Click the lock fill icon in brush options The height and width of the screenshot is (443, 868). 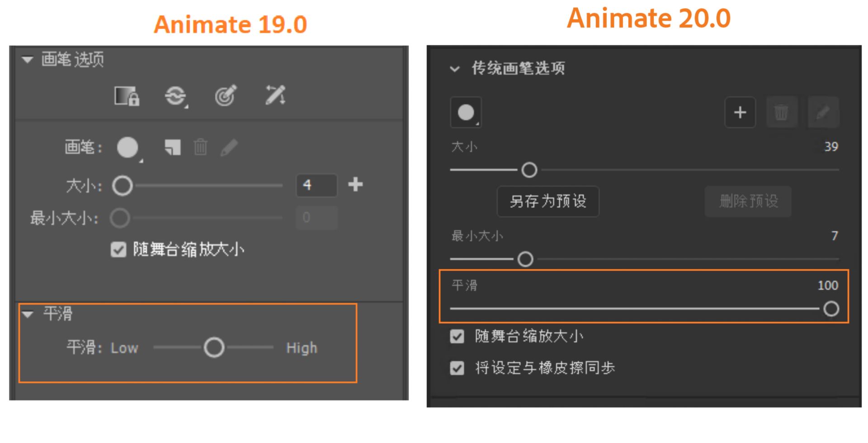coord(127,96)
